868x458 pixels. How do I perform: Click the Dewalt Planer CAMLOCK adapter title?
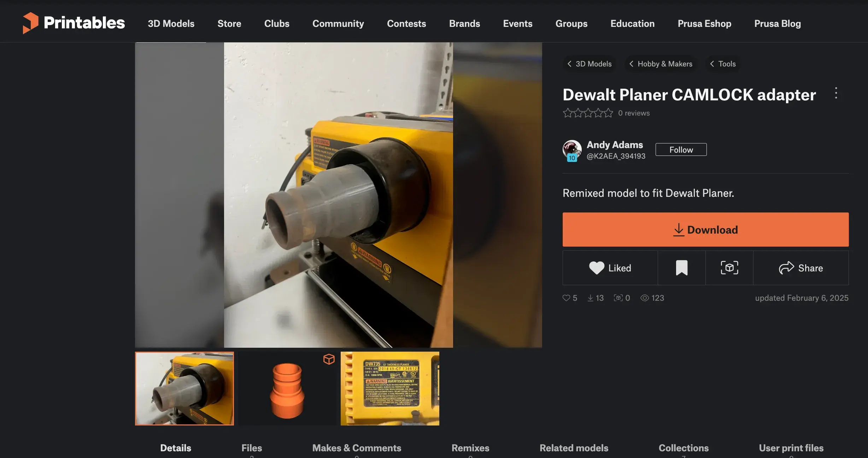point(689,95)
